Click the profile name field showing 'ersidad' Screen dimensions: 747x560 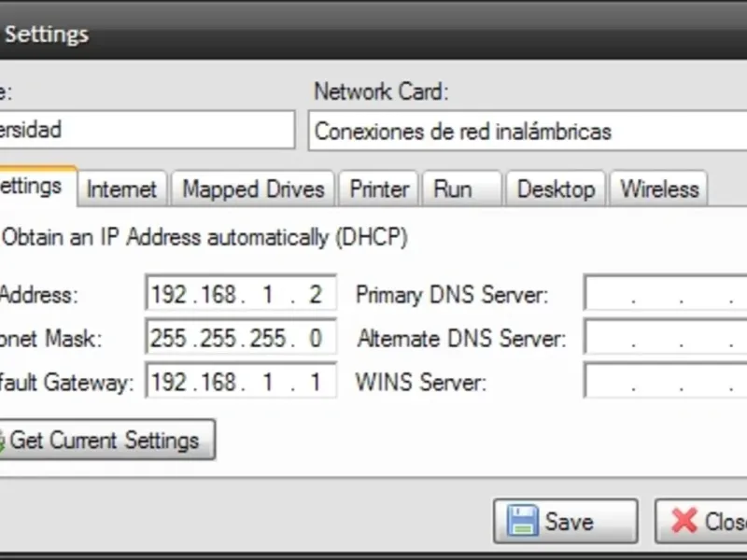[x=148, y=130]
